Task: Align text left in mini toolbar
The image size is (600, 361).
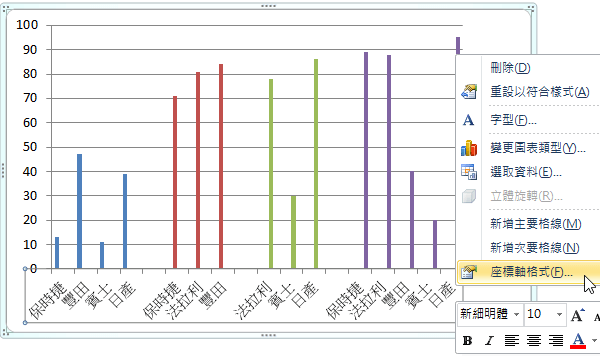Action: [512, 340]
